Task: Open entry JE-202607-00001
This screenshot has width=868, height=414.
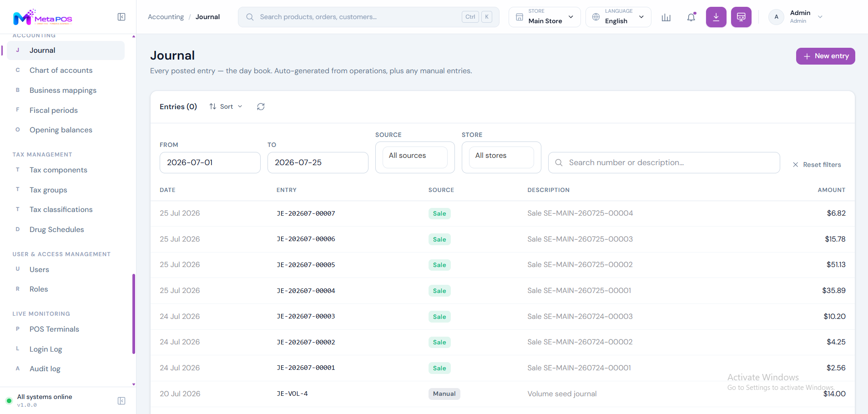Action: click(x=306, y=368)
